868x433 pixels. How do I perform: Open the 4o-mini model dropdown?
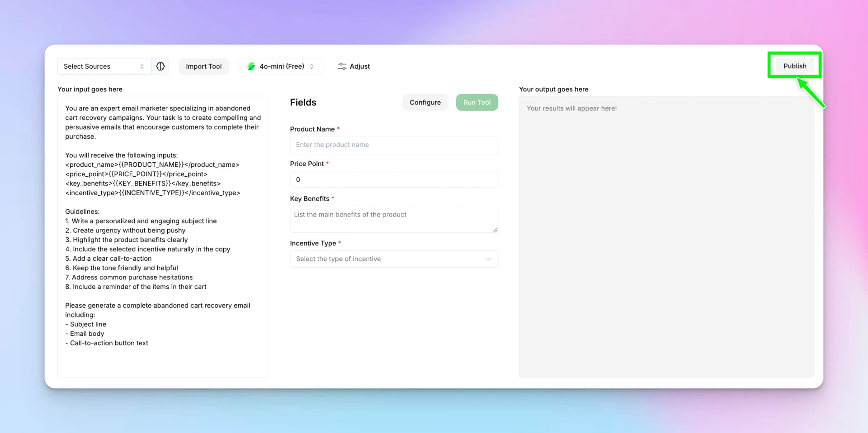pos(280,66)
